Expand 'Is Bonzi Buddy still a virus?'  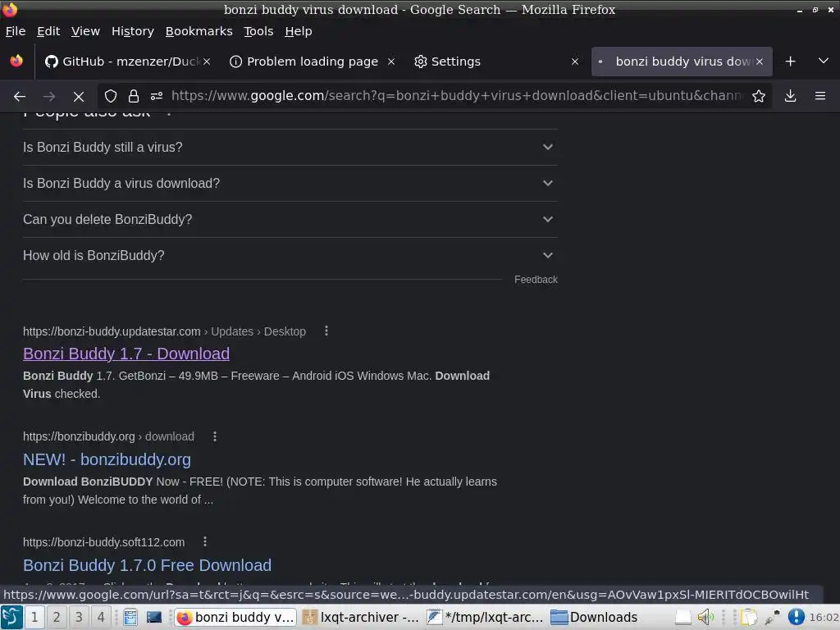(290, 148)
